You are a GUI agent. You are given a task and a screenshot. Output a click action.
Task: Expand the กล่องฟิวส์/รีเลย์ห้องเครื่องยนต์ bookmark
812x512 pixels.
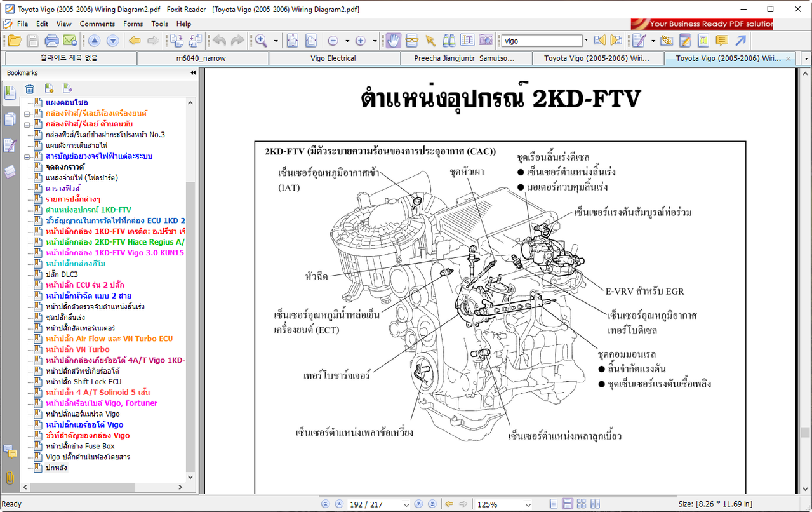pos(27,113)
